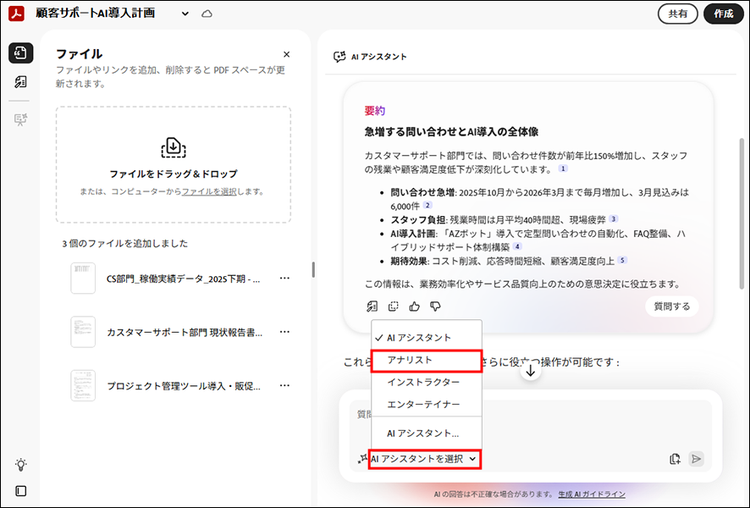Viewport: 750px width, 508px height.
Task: Click the thumbs down icon
Action: tap(435, 307)
